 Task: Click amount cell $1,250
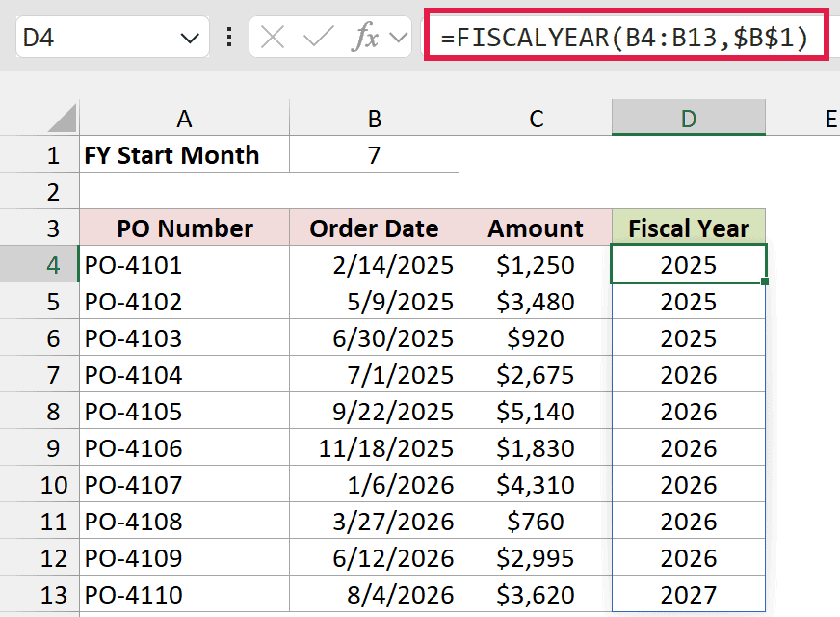coord(536,264)
